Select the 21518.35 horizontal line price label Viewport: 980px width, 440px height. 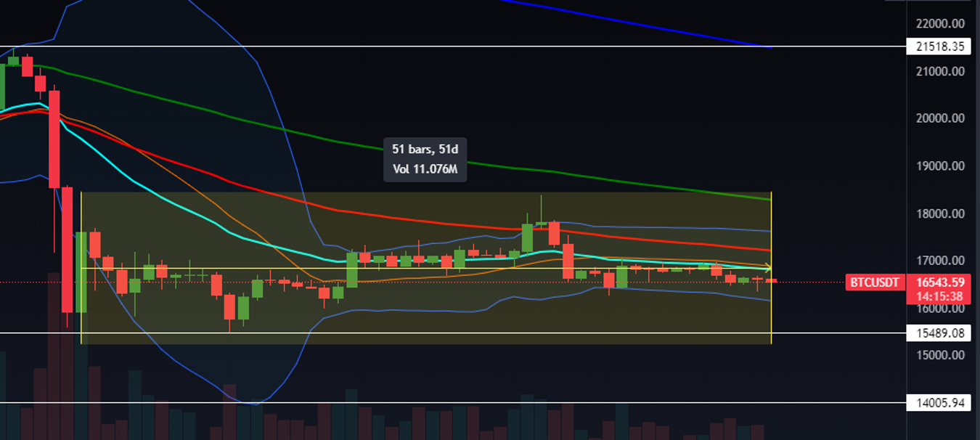[x=939, y=46]
